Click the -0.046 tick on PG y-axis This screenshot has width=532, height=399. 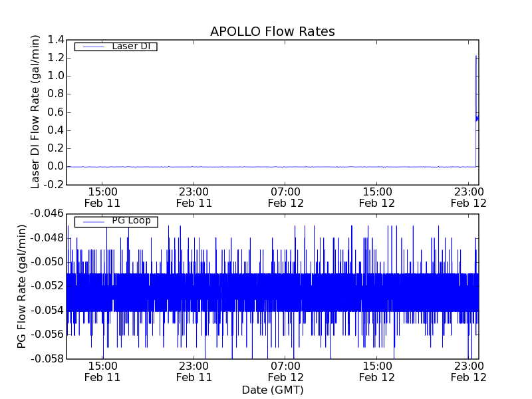tap(48, 213)
